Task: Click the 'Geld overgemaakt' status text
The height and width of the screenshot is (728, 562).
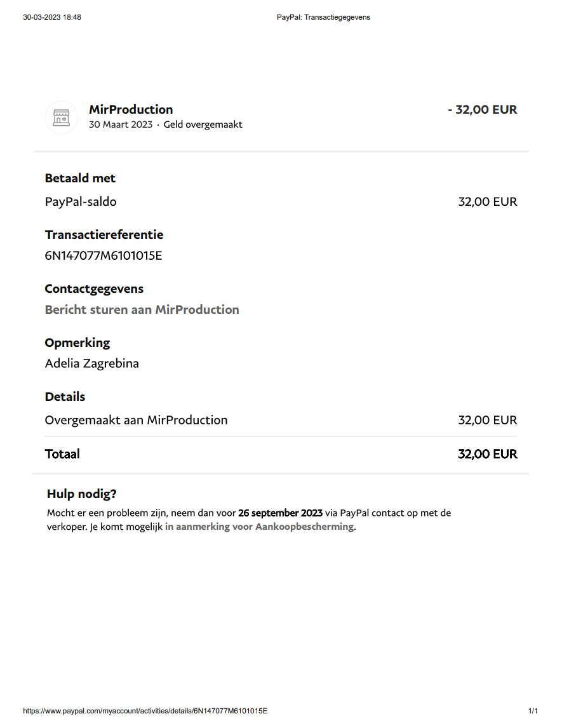Action: coord(203,125)
